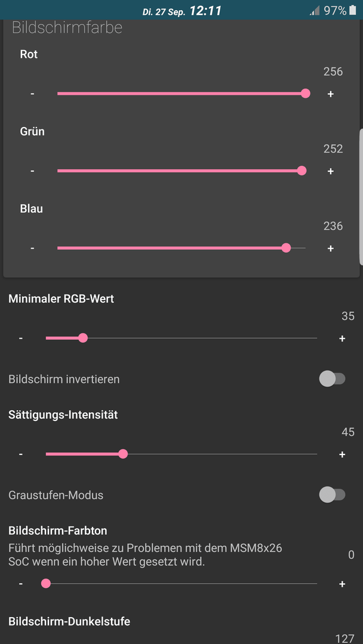
Task: Lower Bildschirm-Farbton with minus button
Action: pyautogui.click(x=20, y=584)
